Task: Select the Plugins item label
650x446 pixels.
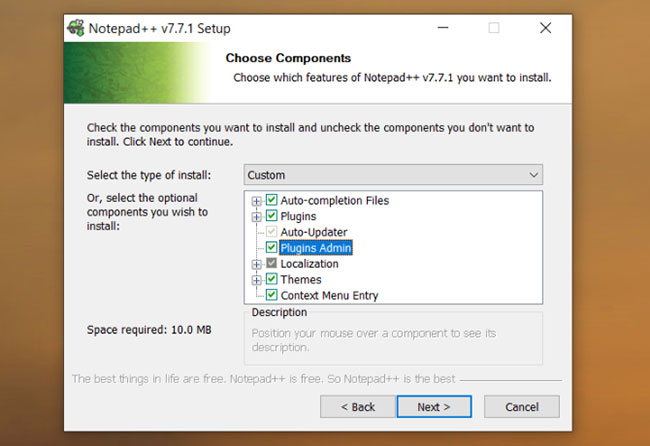Action: tap(298, 216)
